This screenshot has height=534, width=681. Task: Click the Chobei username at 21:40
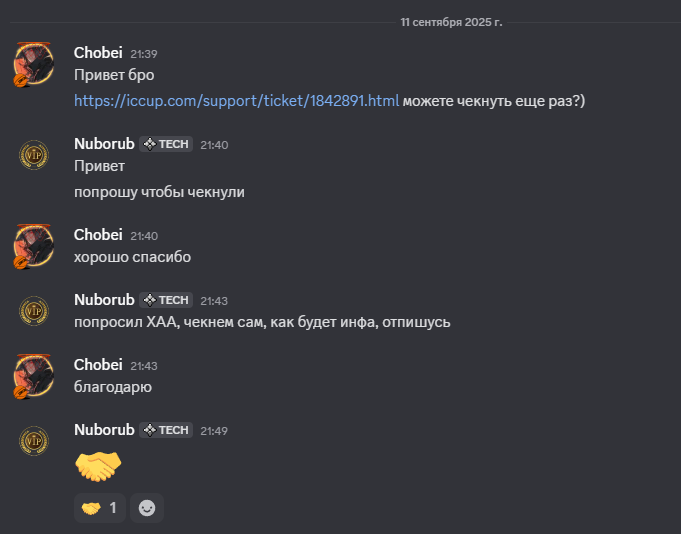pos(98,234)
